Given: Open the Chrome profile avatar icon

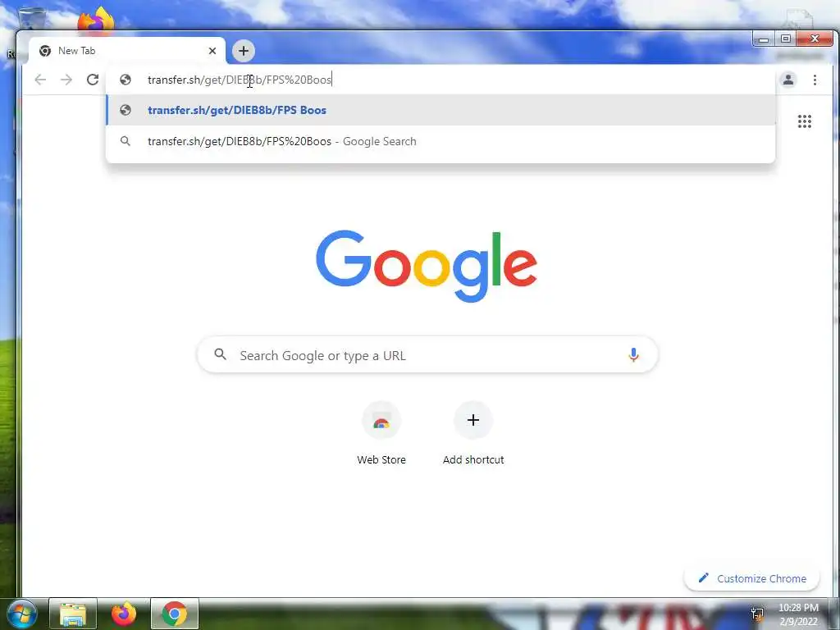Looking at the screenshot, I should coord(788,80).
